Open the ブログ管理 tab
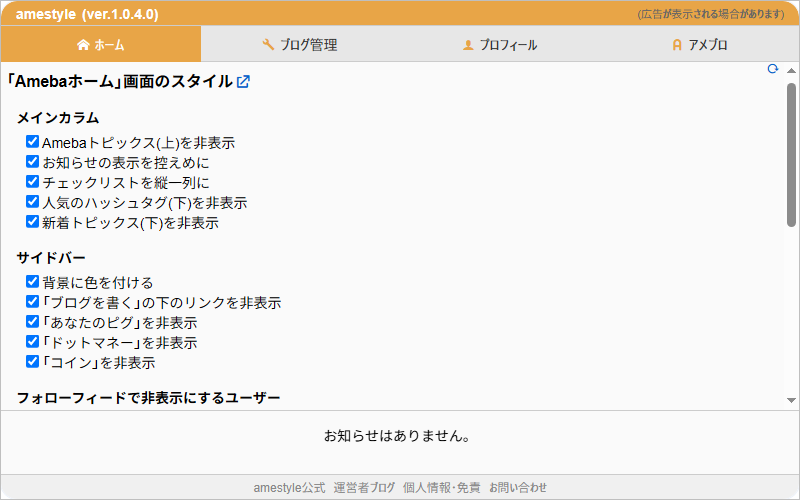 pos(300,45)
